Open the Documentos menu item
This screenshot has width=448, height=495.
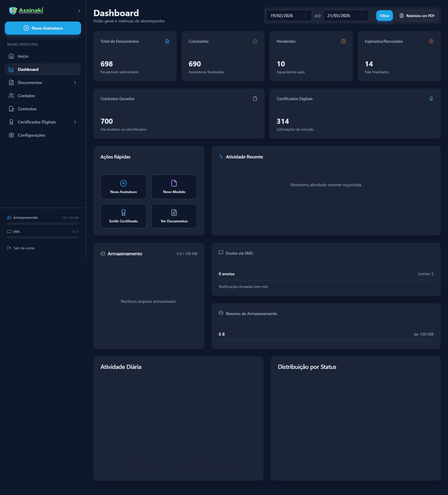click(x=43, y=82)
